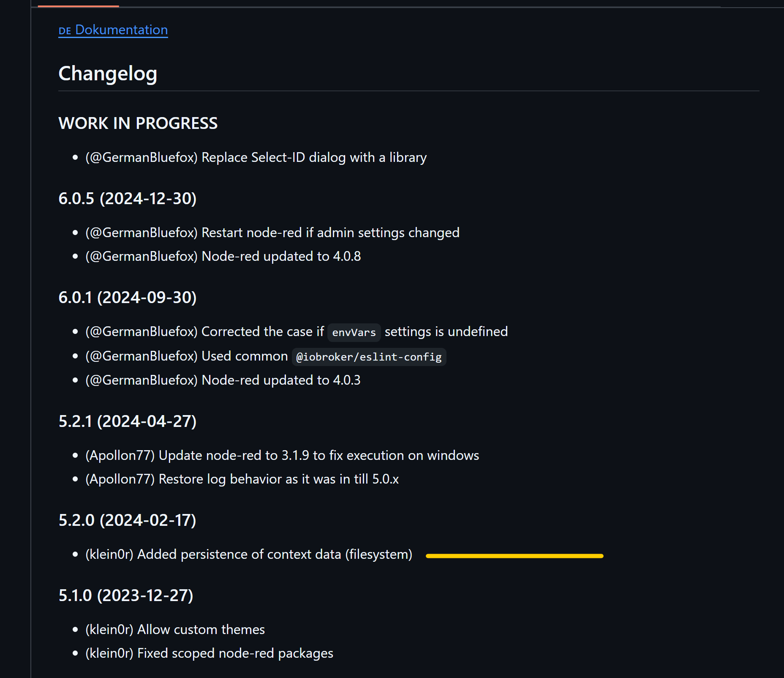Select the 6.0.1 (2024-09-30) version heading
The width and height of the screenshot is (784, 678).
click(x=128, y=298)
